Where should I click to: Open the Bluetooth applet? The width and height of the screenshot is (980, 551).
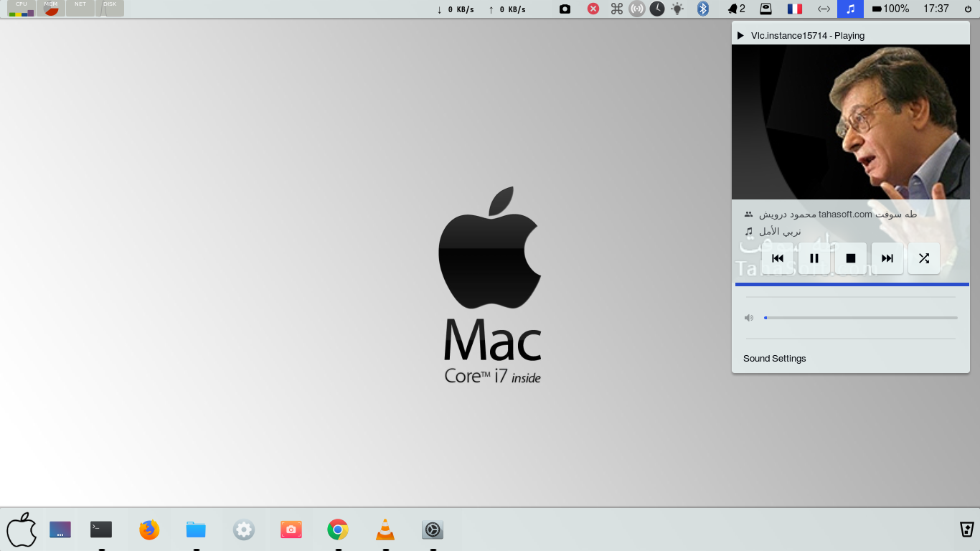tap(704, 9)
